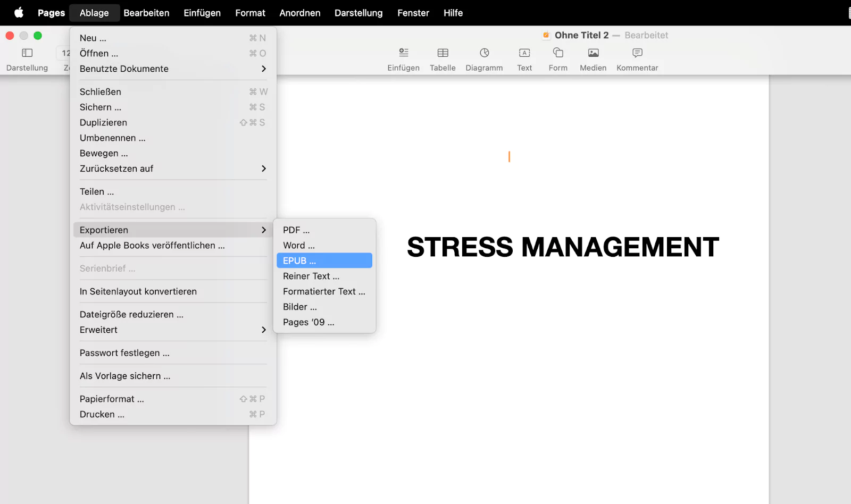This screenshot has height=504, width=851.
Task: Select the Text box icon
Action: coord(524,58)
